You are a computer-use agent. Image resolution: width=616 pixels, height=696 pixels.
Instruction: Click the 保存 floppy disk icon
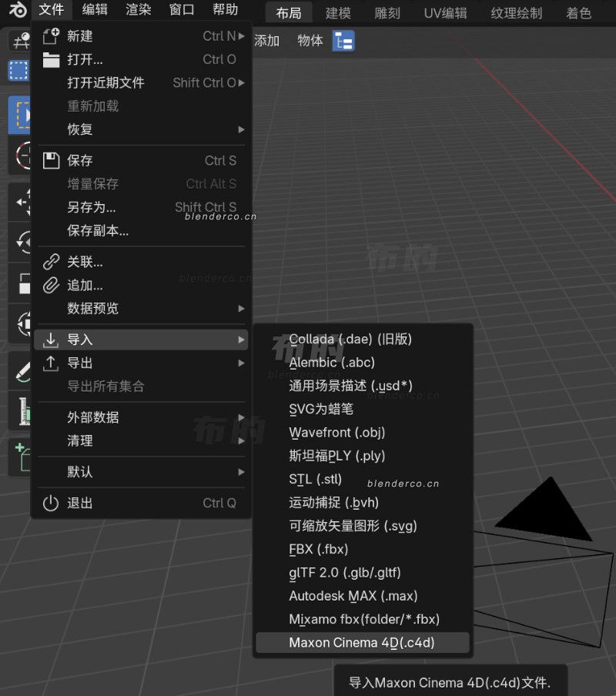tap(51, 160)
